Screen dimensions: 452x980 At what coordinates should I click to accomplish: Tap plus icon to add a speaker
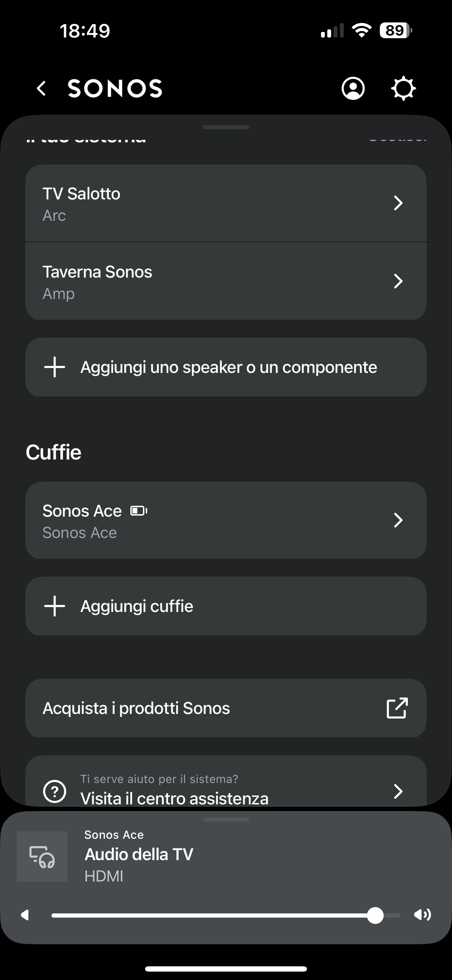point(55,367)
